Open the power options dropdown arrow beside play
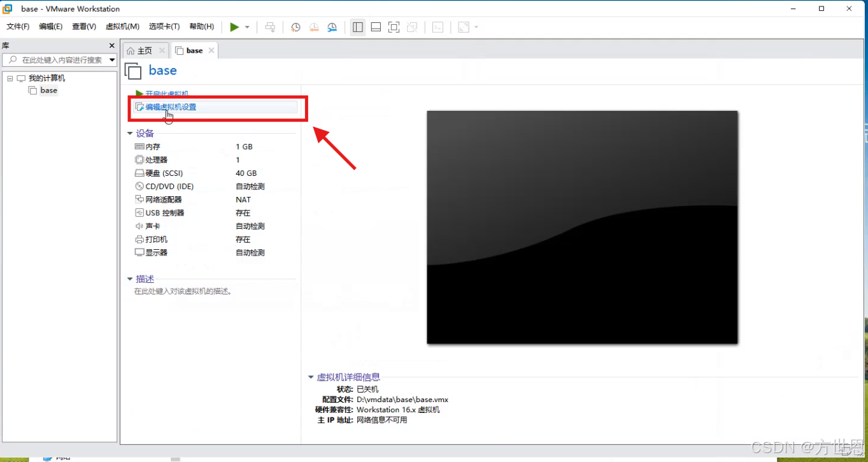The image size is (868, 462). 247,27
